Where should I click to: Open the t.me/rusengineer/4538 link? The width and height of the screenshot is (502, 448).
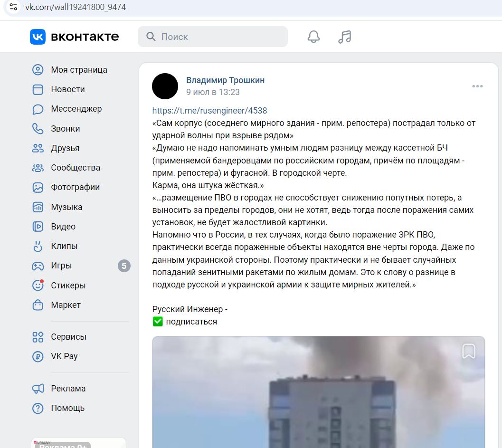210,111
